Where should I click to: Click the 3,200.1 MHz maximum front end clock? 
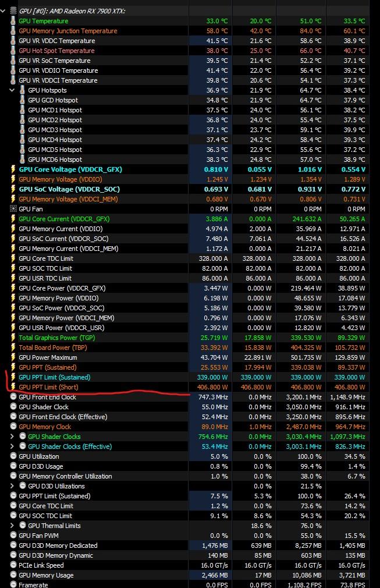point(304,396)
